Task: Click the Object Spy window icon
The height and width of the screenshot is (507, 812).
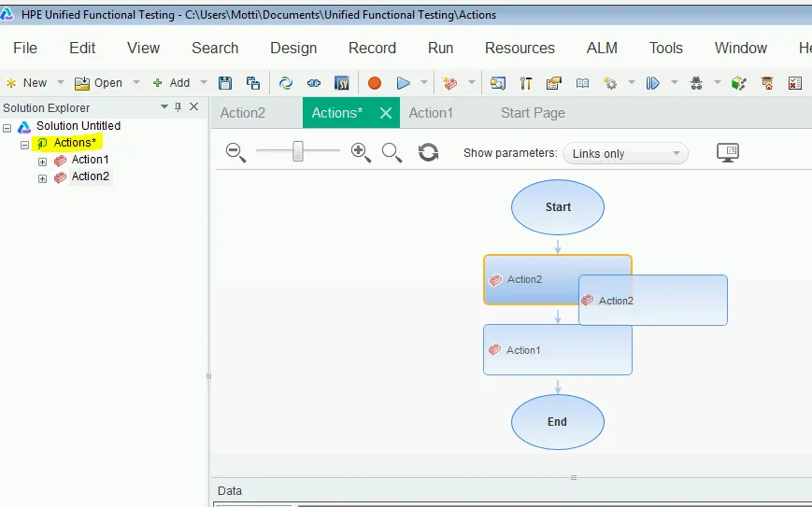Action: [498, 83]
